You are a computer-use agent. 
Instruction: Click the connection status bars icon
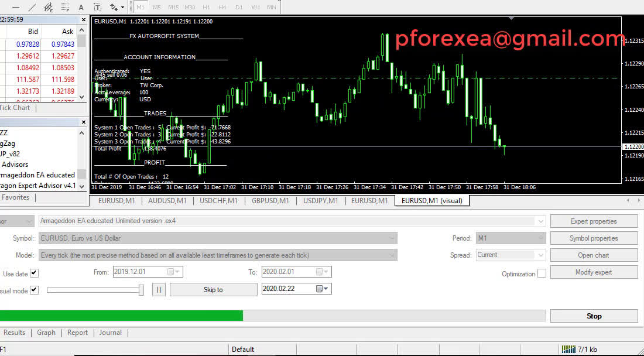568,350
